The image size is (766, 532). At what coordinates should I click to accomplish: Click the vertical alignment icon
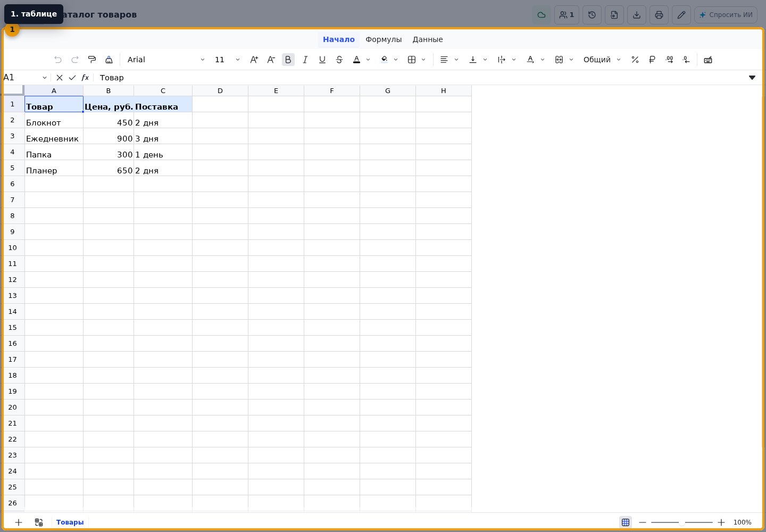pos(473,60)
